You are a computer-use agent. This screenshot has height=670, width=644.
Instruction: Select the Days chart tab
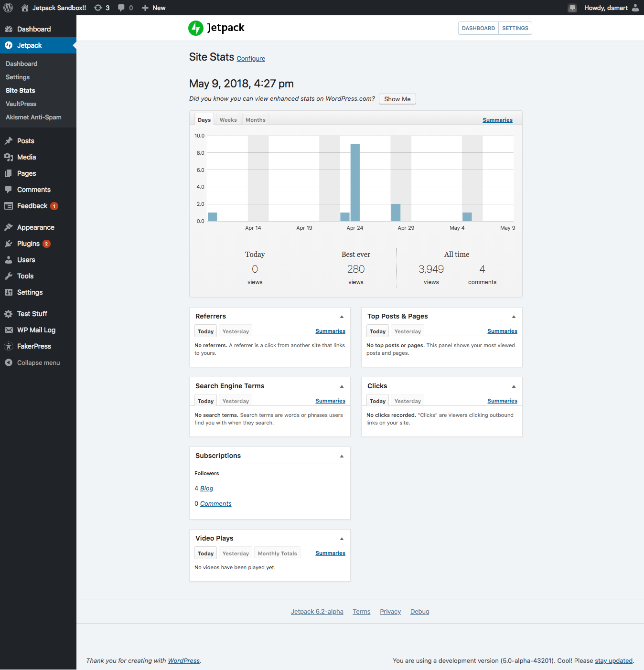click(204, 119)
